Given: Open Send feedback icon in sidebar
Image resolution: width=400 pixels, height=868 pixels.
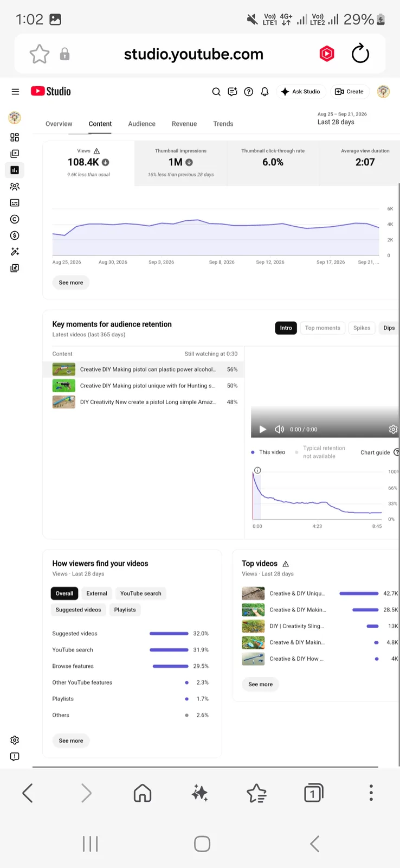Looking at the screenshot, I should coord(15,756).
